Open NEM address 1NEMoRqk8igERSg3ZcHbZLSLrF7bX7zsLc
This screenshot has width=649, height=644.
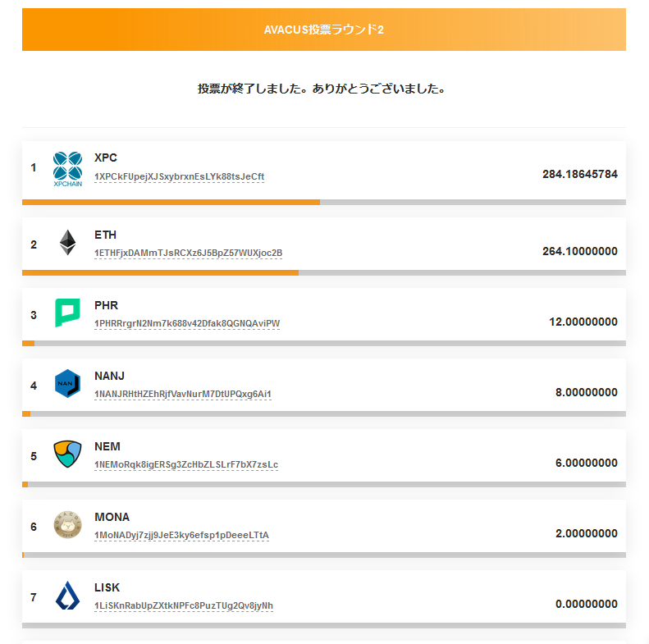pyautogui.click(x=186, y=464)
